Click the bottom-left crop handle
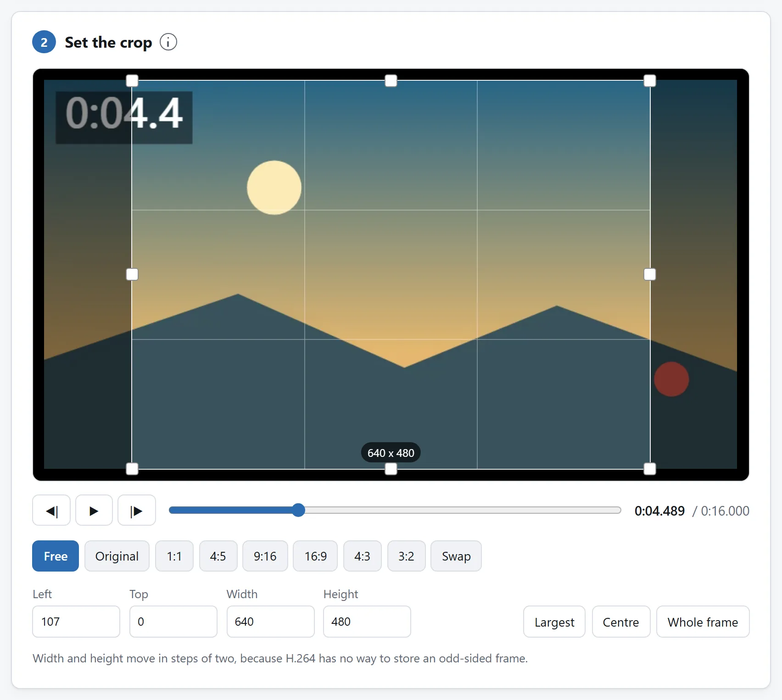Viewport: 782px width, 700px height. click(132, 469)
